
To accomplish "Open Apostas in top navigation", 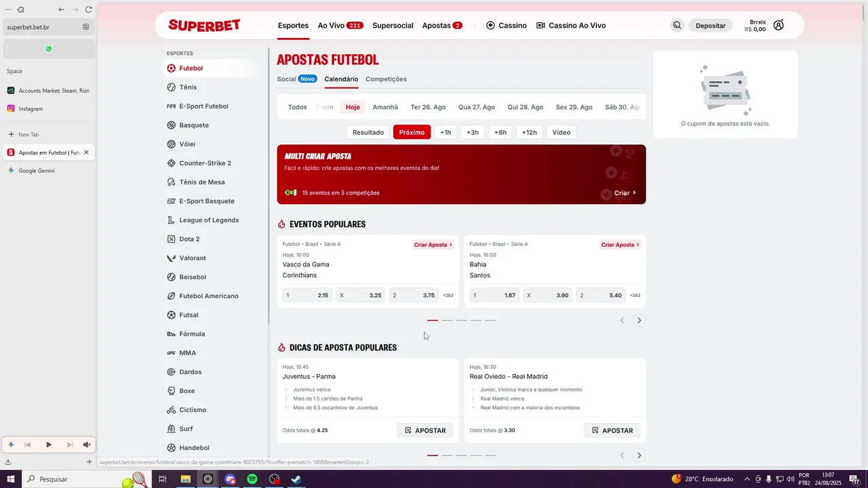I will (442, 26).
